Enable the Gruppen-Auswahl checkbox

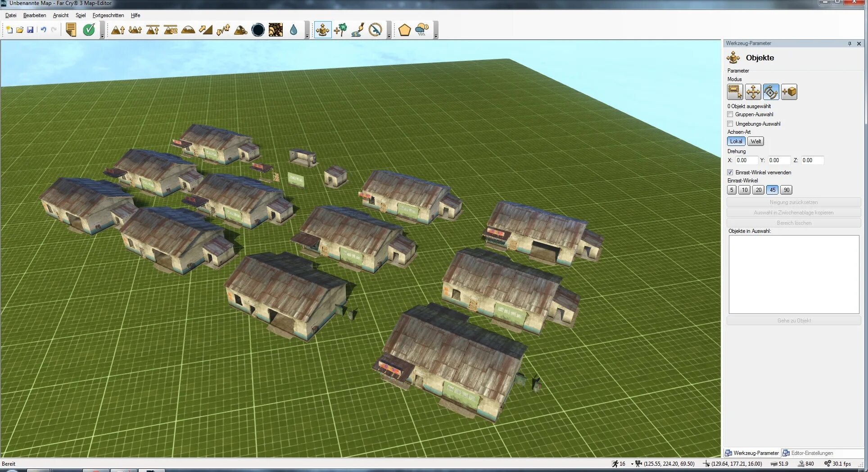730,114
